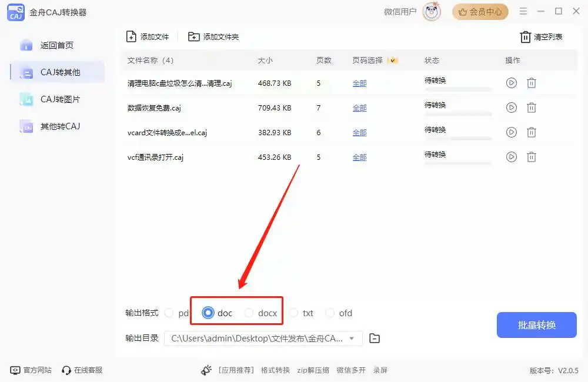Click the 页码选择 column header
The image size is (588, 382).
pos(367,61)
